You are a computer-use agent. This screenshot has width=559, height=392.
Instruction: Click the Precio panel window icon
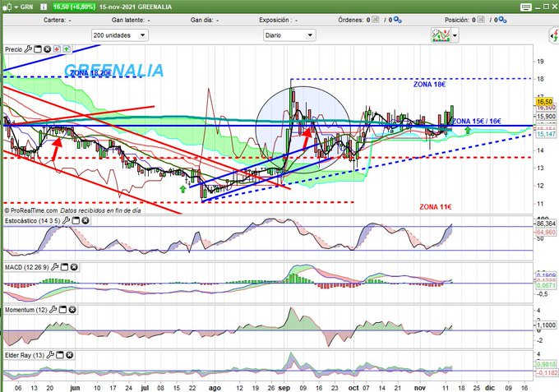pyautogui.click(x=38, y=49)
